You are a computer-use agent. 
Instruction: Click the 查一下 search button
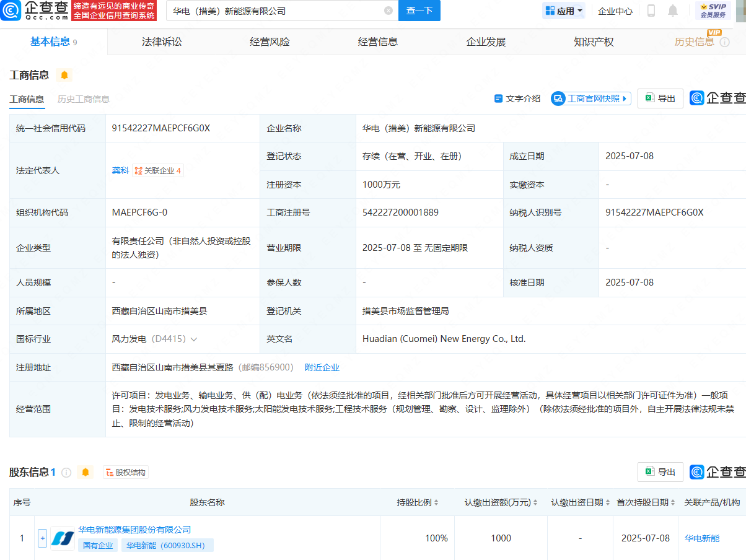click(x=419, y=11)
